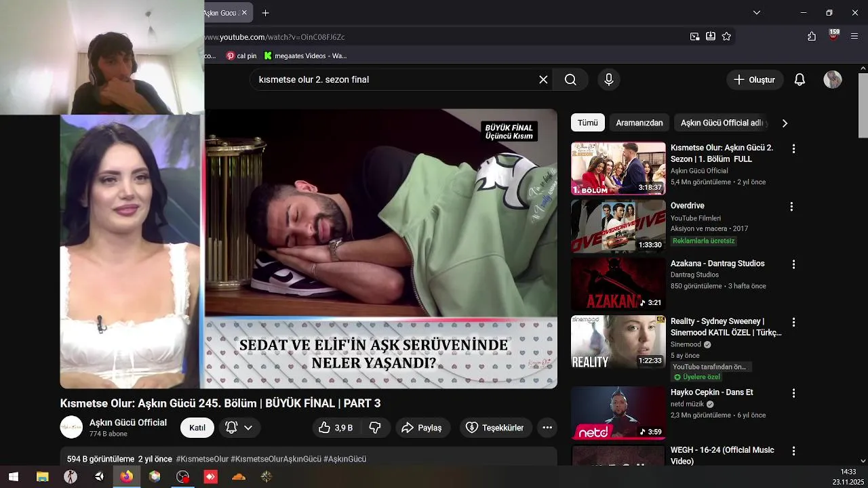
Task: Click the Teşekkürler thanks button
Action: (495, 428)
